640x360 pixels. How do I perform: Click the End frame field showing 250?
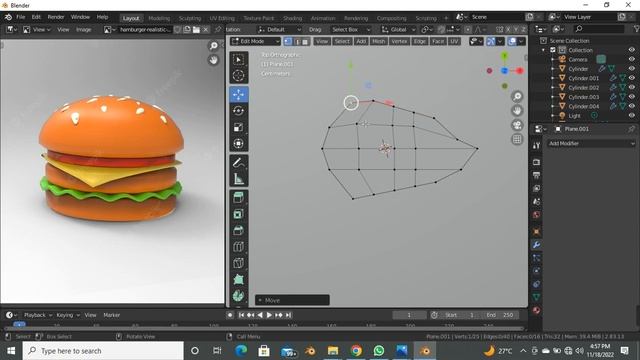[500, 315]
